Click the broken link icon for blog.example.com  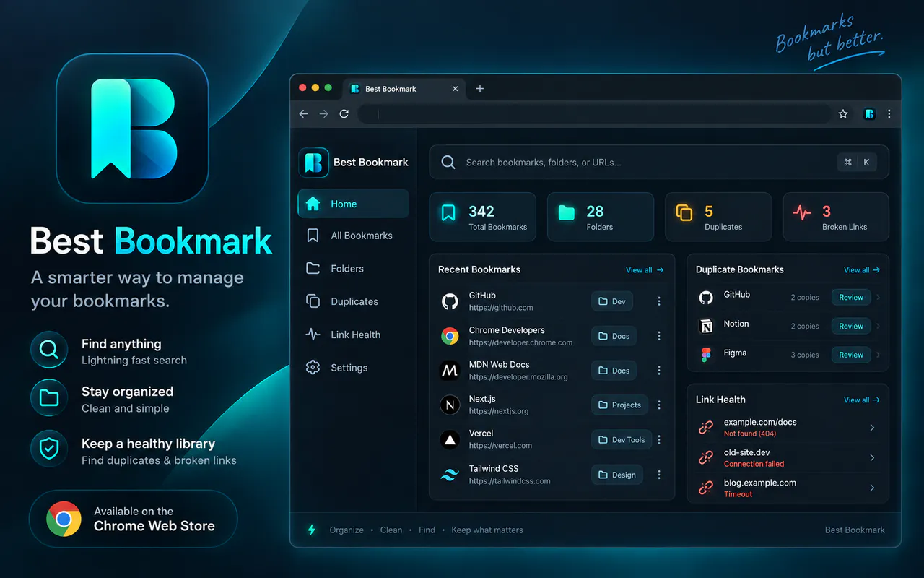coord(706,488)
